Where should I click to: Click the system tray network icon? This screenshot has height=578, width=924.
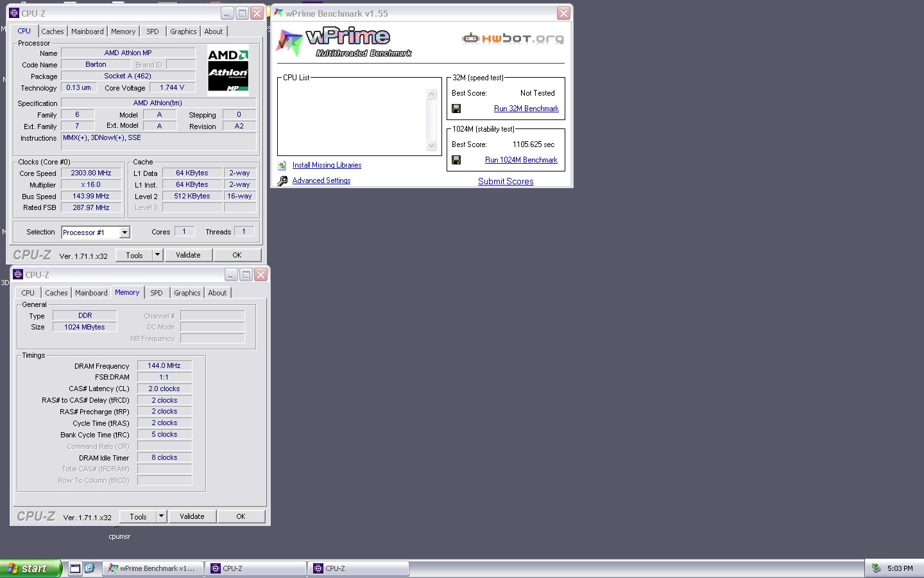point(876,568)
